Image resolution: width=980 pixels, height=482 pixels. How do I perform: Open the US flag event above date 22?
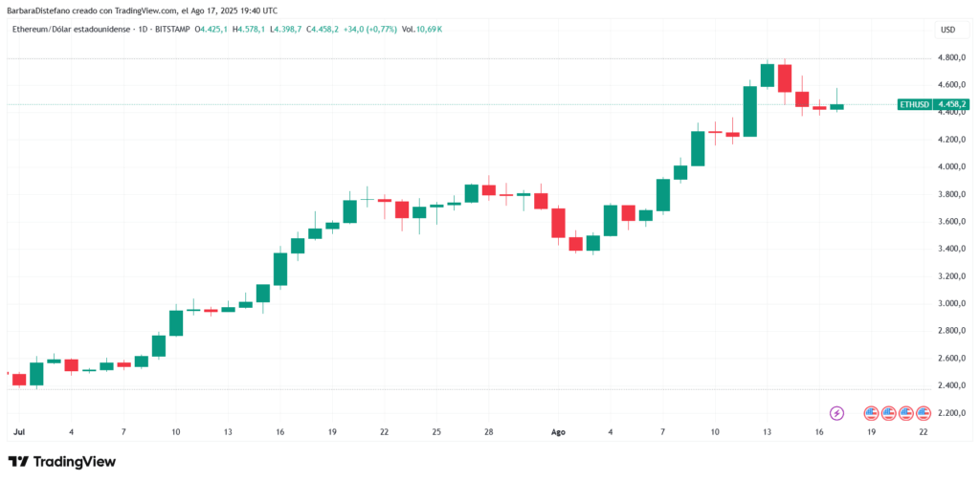924,413
